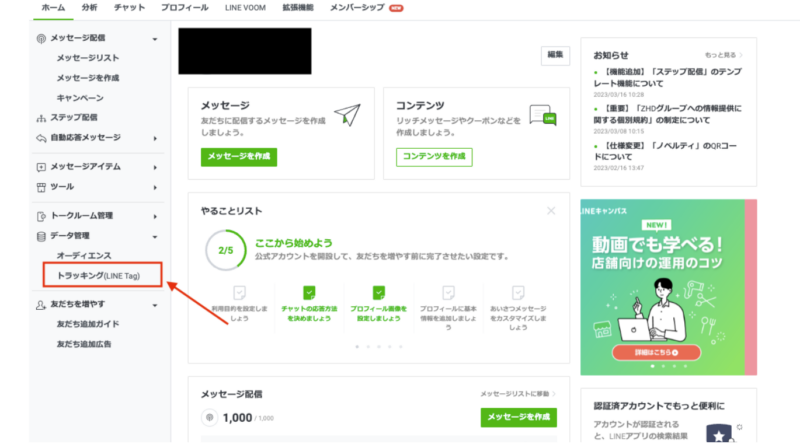800x444 pixels.
Task: Expand the 自動応答メッセージ arrow
Action: (x=155, y=138)
